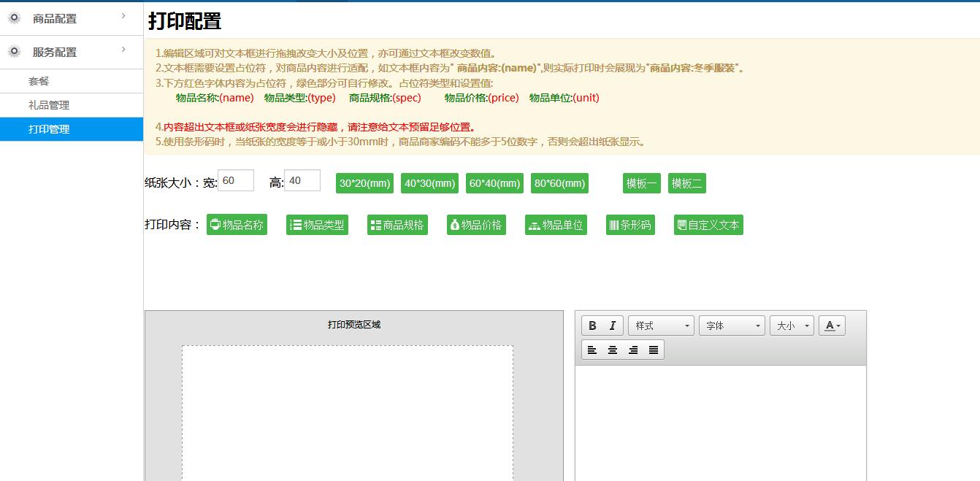
Task: Select the center-align text icon
Action: point(612,349)
